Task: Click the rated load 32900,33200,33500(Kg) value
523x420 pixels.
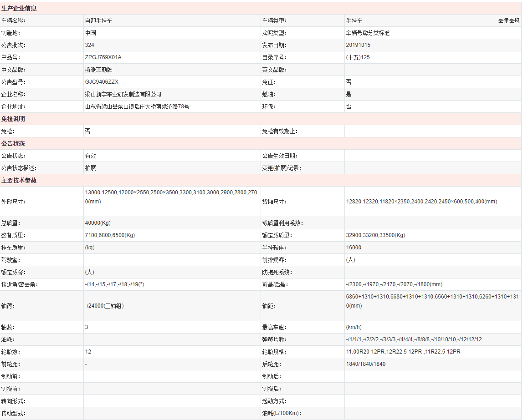Action: (375, 235)
